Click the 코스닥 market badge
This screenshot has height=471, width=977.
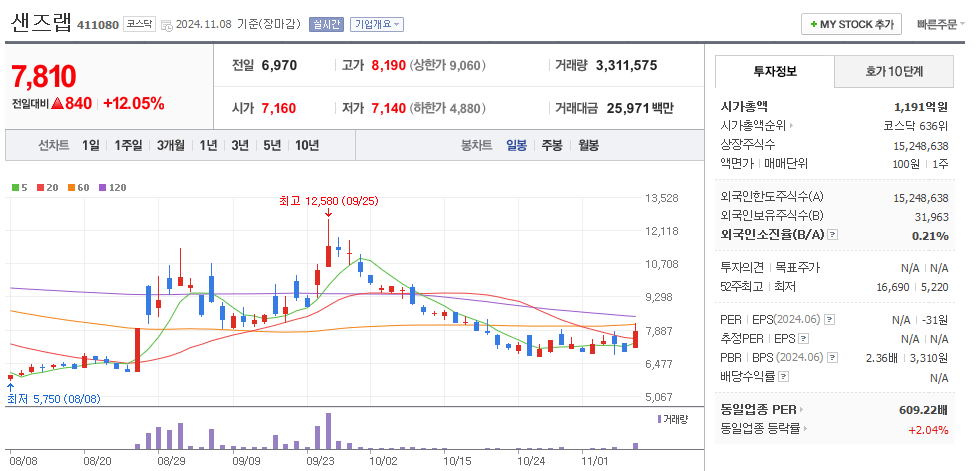click(138, 24)
